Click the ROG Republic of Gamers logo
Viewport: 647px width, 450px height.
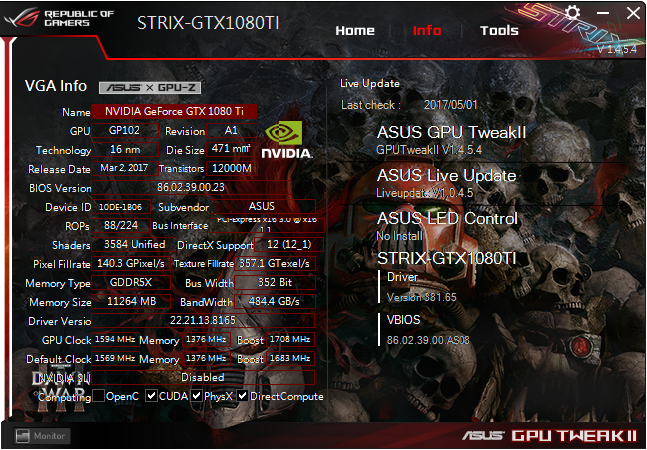point(58,18)
